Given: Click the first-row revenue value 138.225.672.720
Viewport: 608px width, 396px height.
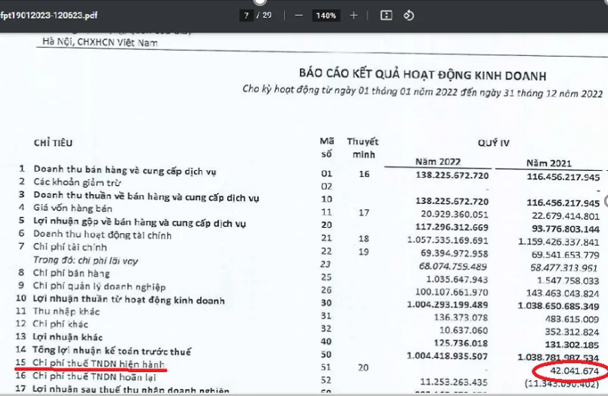Looking at the screenshot, I should click(x=452, y=175).
